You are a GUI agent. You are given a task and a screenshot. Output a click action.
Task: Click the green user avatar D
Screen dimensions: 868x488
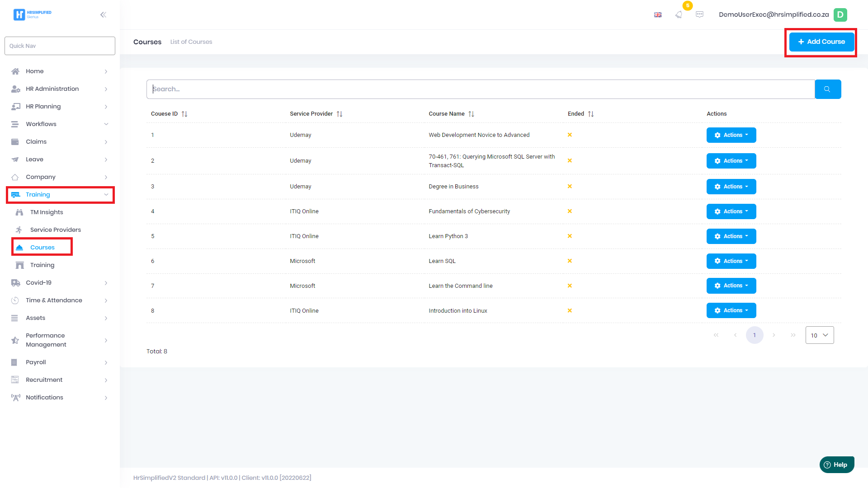tap(840, 14)
